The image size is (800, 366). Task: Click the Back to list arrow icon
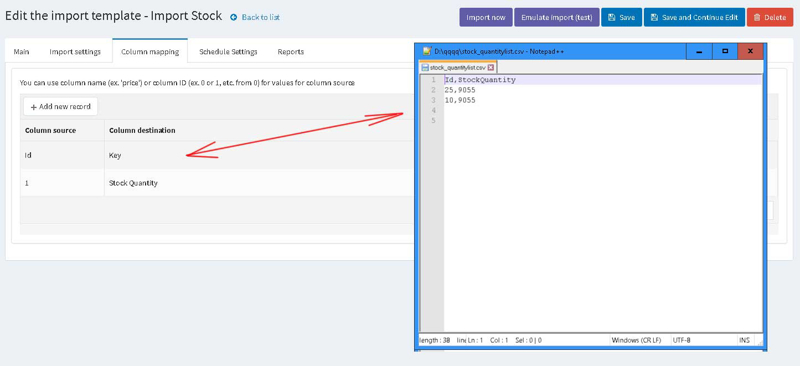click(234, 17)
